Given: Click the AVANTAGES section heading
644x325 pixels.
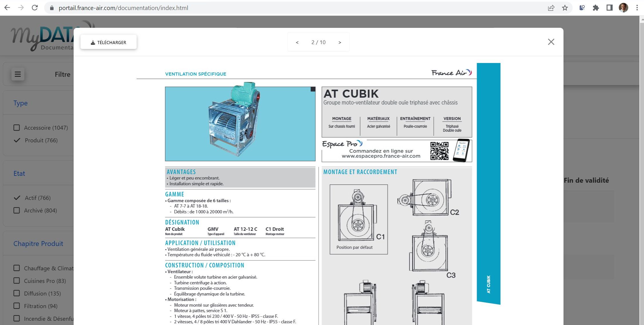Looking at the screenshot, I should pos(181,172).
